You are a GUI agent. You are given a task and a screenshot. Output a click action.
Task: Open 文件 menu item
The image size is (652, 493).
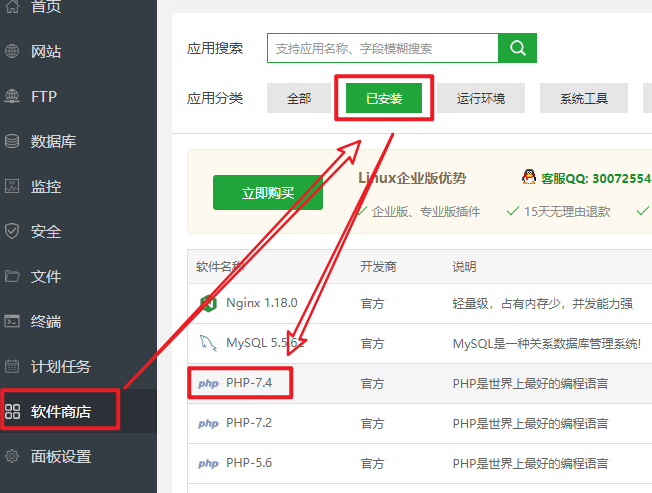[x=46, y=276]
